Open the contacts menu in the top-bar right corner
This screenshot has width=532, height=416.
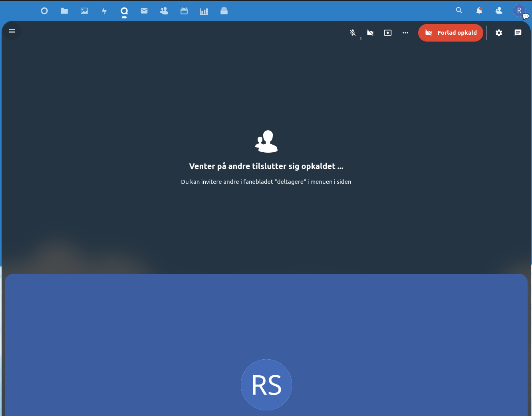click(x=499, y=11)
